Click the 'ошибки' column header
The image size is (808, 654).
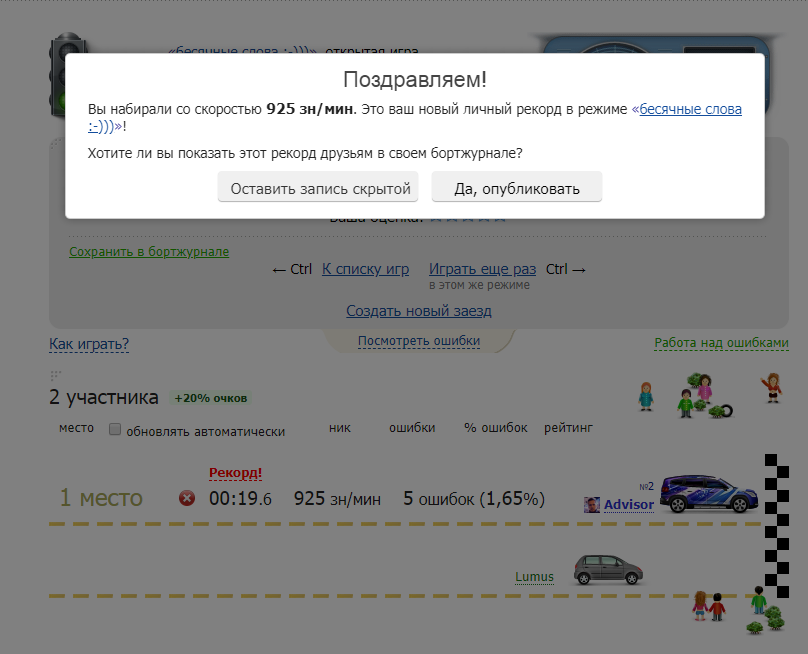coord(412,428)
